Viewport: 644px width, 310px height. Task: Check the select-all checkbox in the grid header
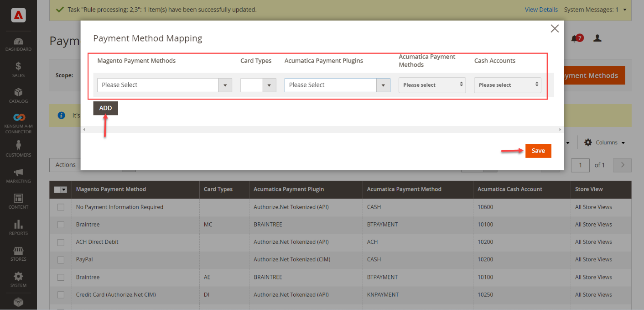[61, 189]
